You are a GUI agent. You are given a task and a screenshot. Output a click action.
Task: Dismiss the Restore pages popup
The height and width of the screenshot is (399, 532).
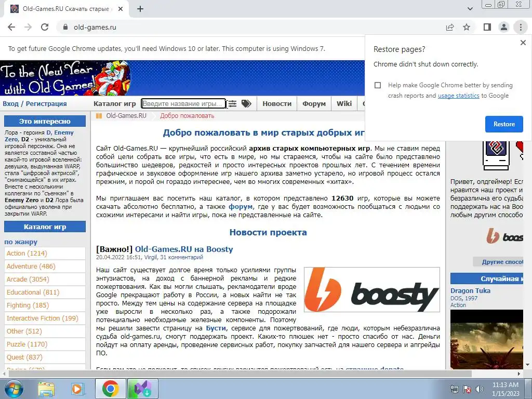pos(523,43)
